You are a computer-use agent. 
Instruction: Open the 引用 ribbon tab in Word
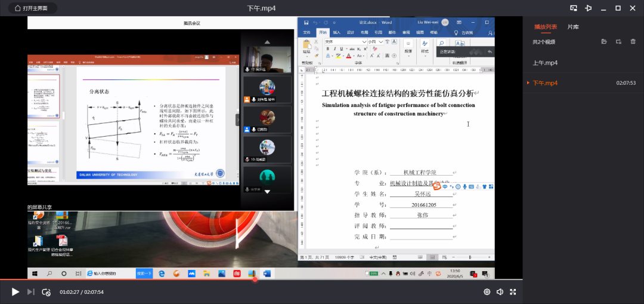tap(378, 32)
